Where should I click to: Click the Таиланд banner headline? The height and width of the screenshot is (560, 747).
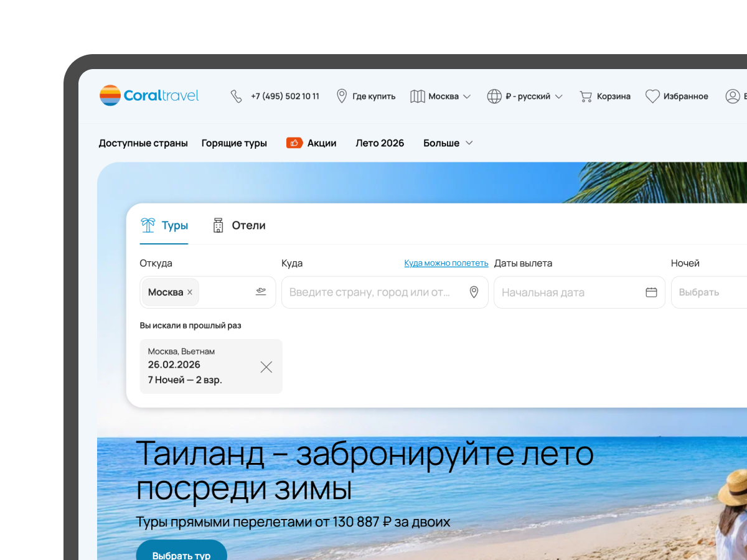tap(365, 471)
